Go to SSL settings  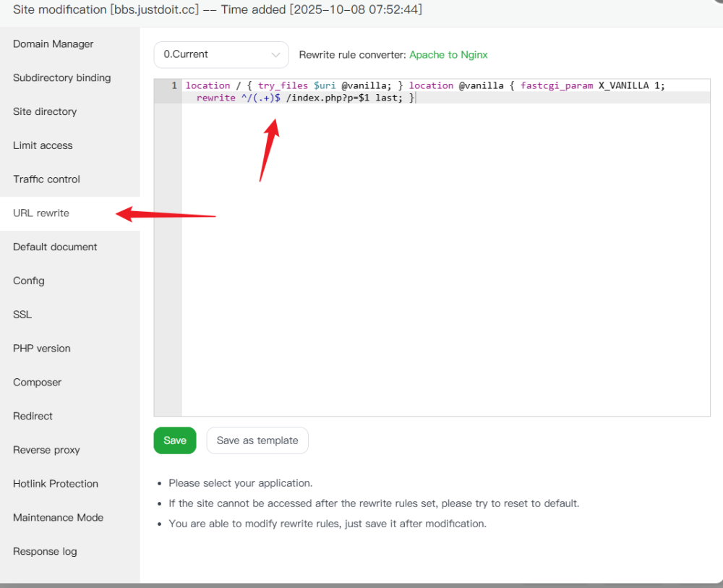[22, 315]
